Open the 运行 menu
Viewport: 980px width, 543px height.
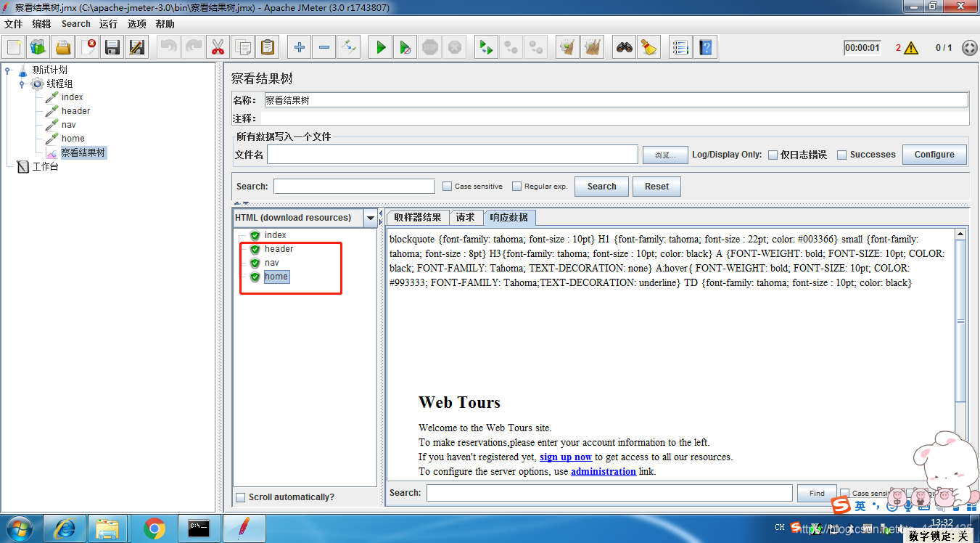coord(108,24)
